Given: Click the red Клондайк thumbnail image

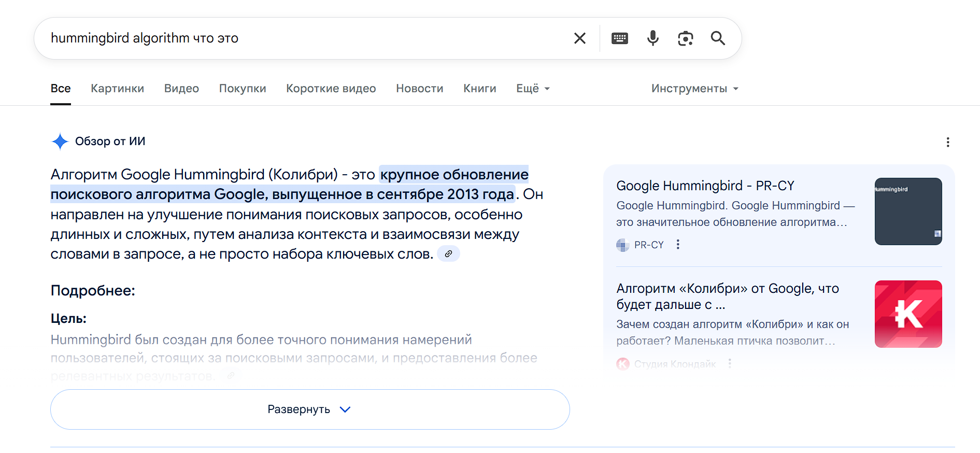Looking at the screenshot, I should point(908,314).
